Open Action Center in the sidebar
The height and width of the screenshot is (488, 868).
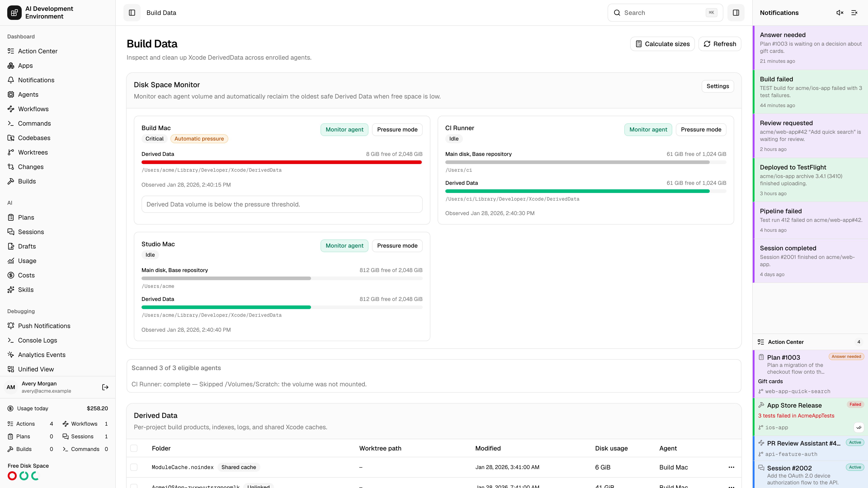coord(58,51)
